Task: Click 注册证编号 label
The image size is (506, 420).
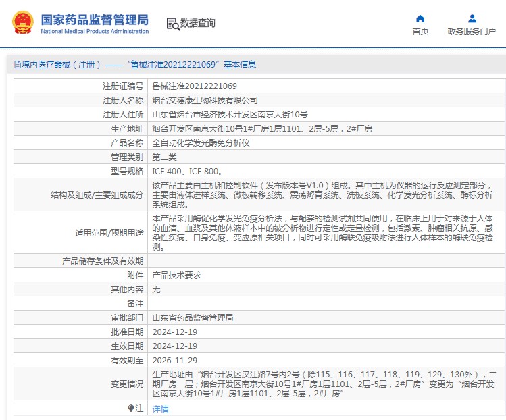Action: 123,86
